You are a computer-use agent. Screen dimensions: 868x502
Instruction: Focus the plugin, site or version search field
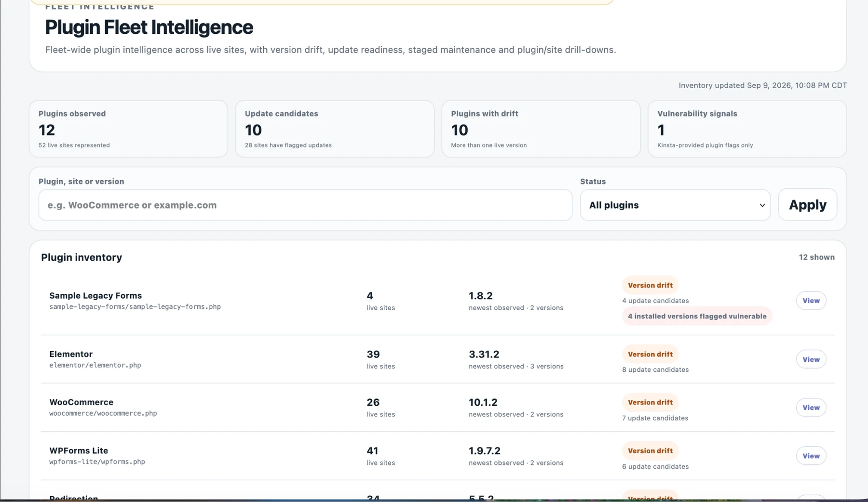(x=305, y=205)
